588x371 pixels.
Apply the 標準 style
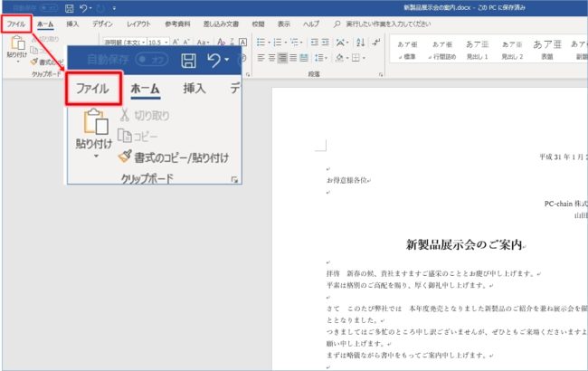[407, 51]
